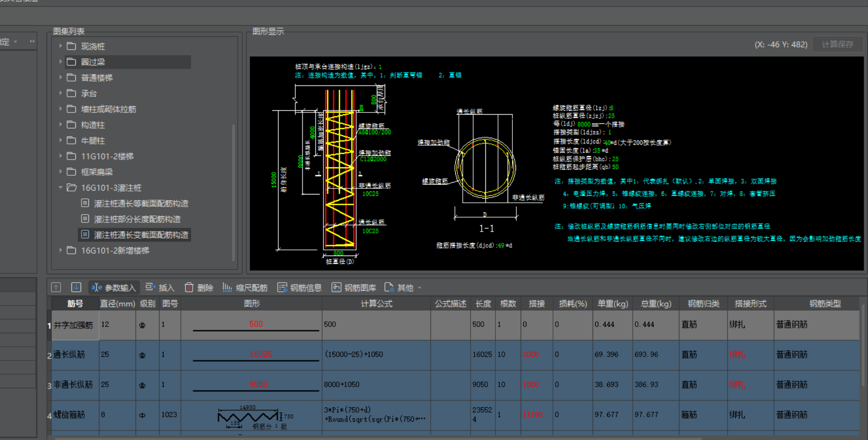This screenshot has width=868, height=440.
Task: Click red shape value 16025
Action: 261,354
